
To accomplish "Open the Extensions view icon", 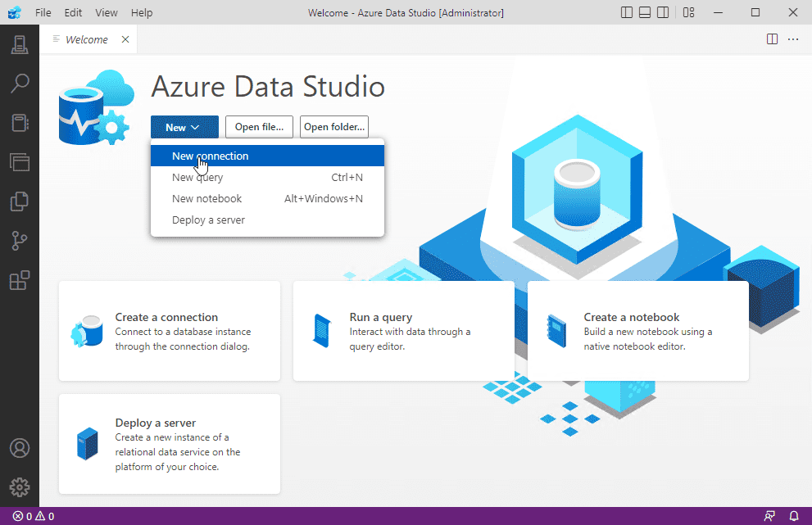I will (20, 280).
